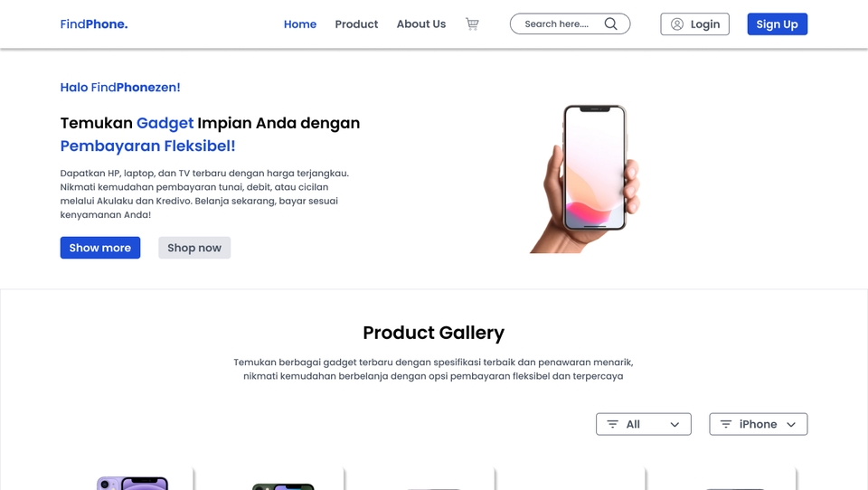The height and width of the screenshot is (490, 868).
Task: Click the magnifying glass search icon
Action: coord(610,24)
